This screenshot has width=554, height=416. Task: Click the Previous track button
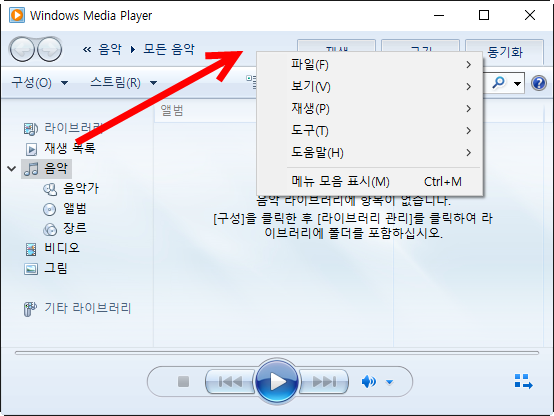point(230,381)
